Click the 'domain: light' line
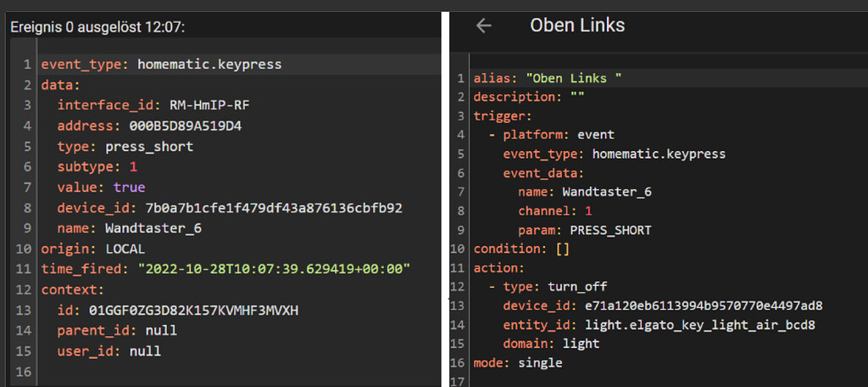The width and height of the screenshot is (868, 387). coord(551,343)
